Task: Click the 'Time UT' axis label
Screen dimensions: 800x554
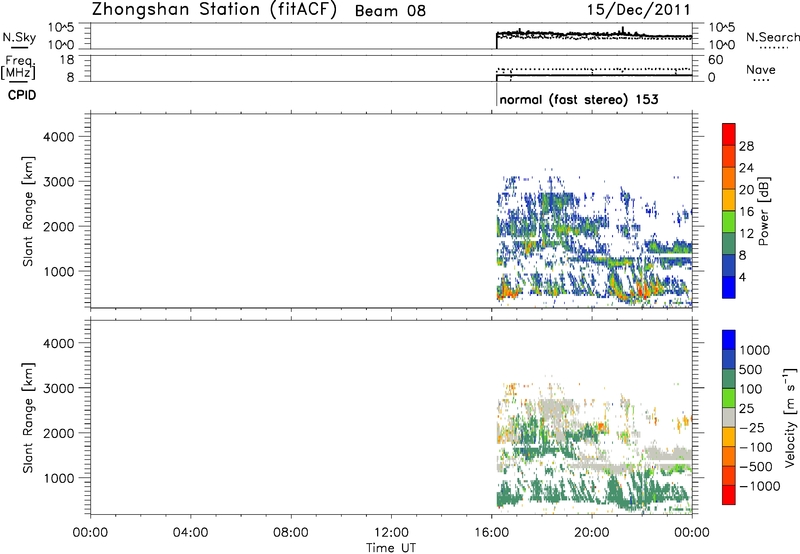Action: point(391,548)
